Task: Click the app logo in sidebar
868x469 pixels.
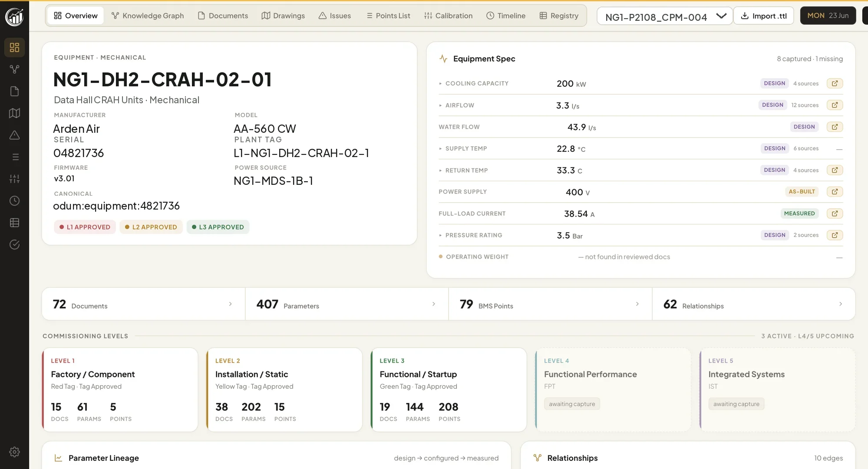Action: 14,17
